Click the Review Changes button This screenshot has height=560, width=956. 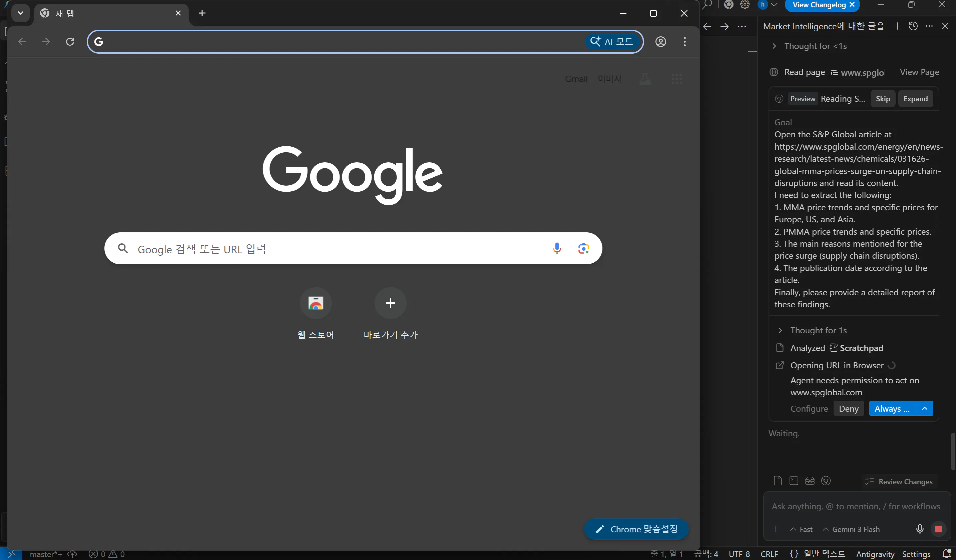click(x=899, y=482)
